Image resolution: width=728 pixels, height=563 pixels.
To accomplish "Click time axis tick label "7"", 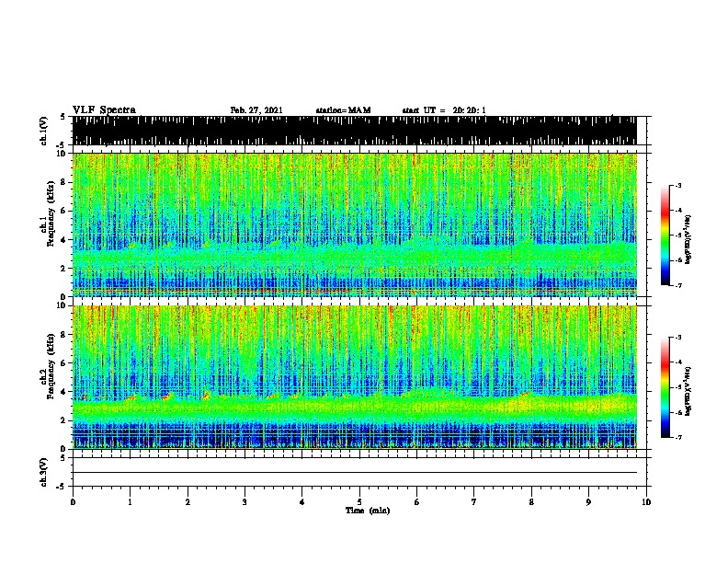I will point(474,502).
